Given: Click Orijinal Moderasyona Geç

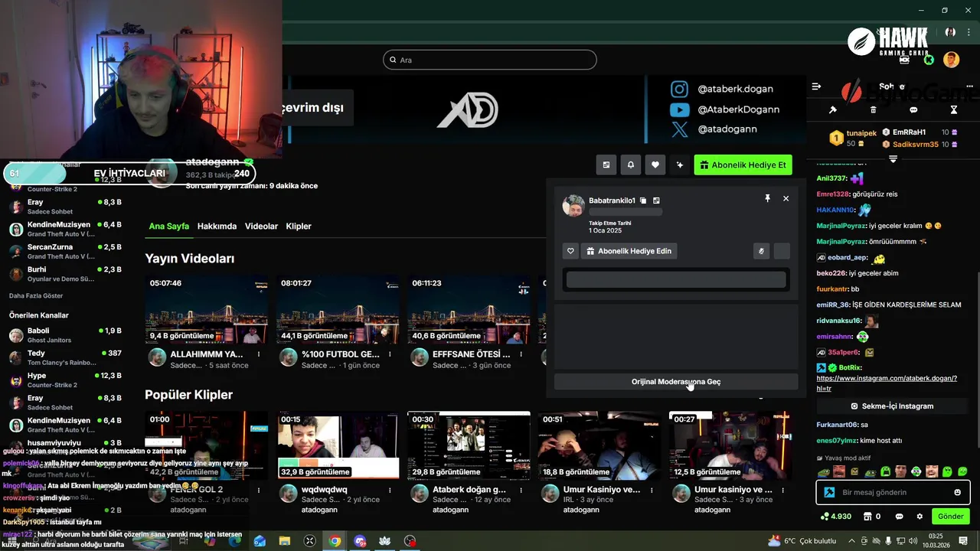Looking at the screenshot, I should tap(676, 381).
